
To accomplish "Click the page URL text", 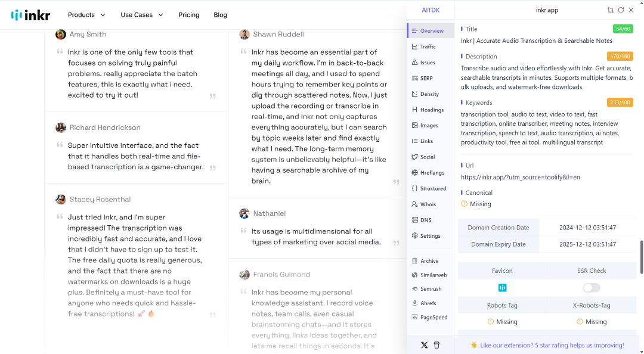I will coord(521,178).
